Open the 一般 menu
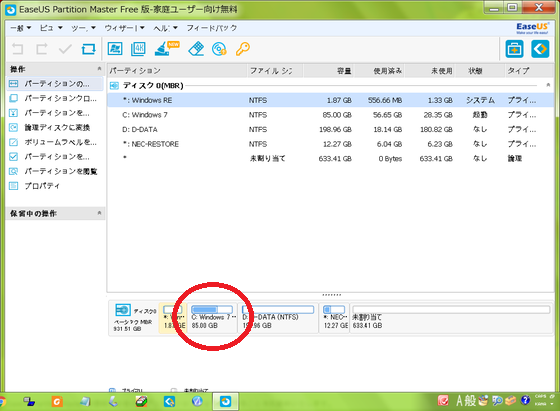This screenshot has width=560, height=411. coord(21,28)
